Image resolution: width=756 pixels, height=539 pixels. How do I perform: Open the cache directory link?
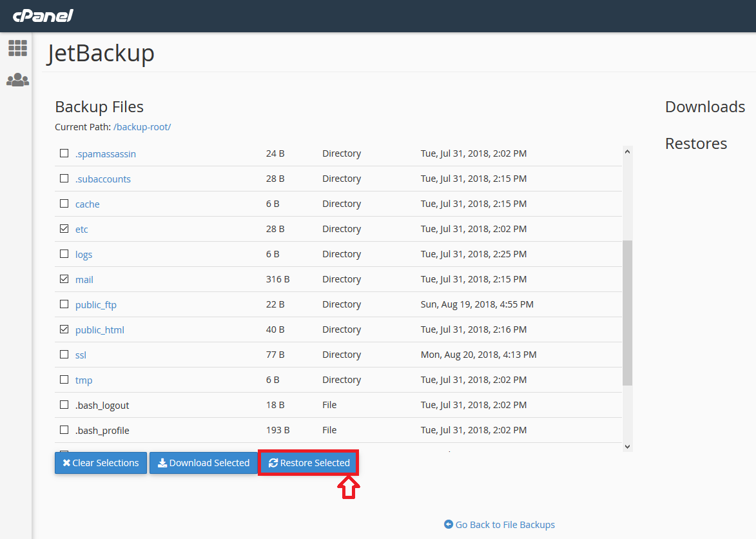(88, 204)
